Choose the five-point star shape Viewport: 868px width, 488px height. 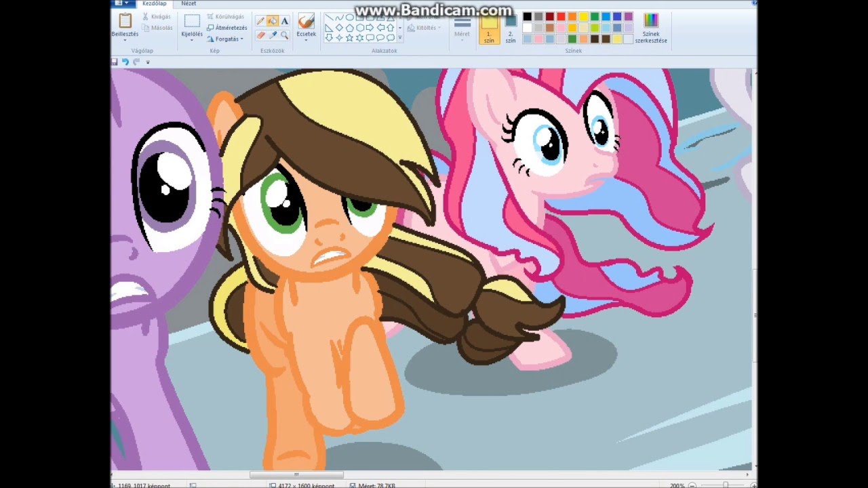349,37
